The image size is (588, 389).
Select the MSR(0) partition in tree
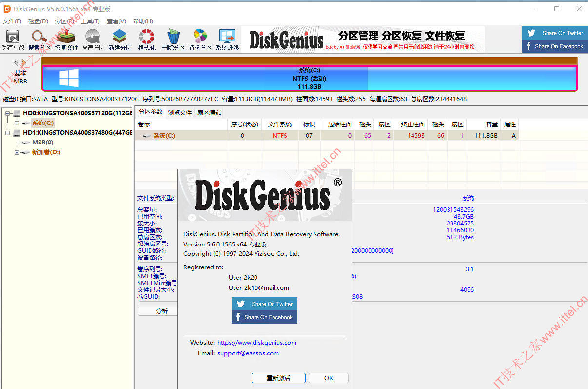coord(42,143)
